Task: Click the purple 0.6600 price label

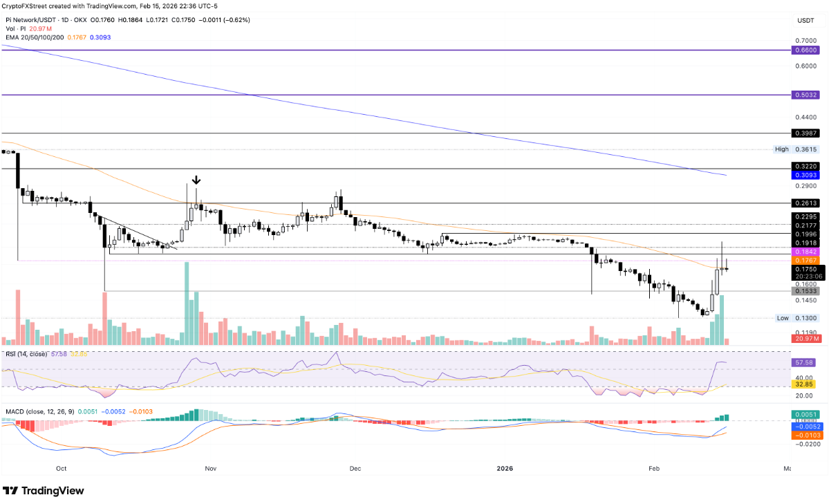Action: pos(805,50)
